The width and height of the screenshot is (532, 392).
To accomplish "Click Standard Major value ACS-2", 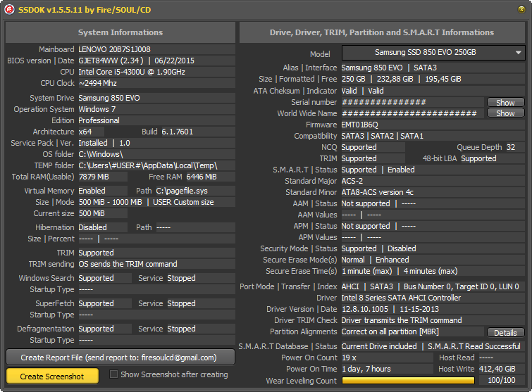I will click(352, 181).
